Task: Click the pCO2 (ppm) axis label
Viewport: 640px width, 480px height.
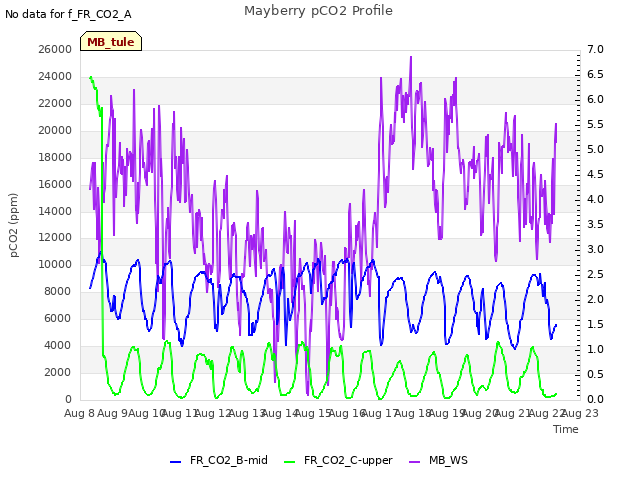Action: click(14, 225)
